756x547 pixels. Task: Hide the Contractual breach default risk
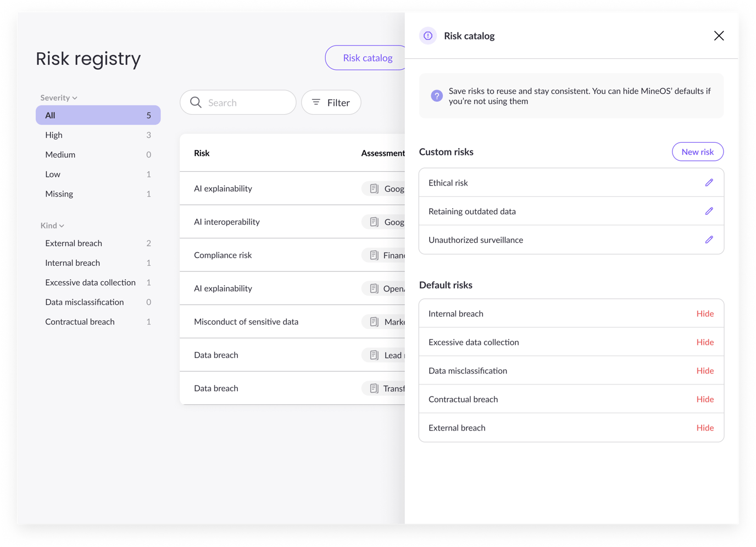point(705,399)
